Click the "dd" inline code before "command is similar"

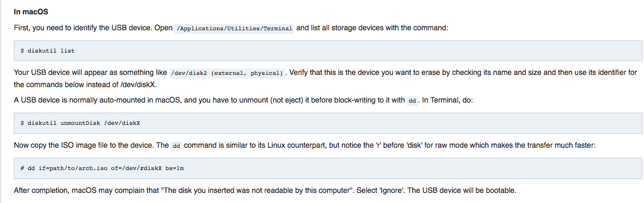click(x=177, y=146)
